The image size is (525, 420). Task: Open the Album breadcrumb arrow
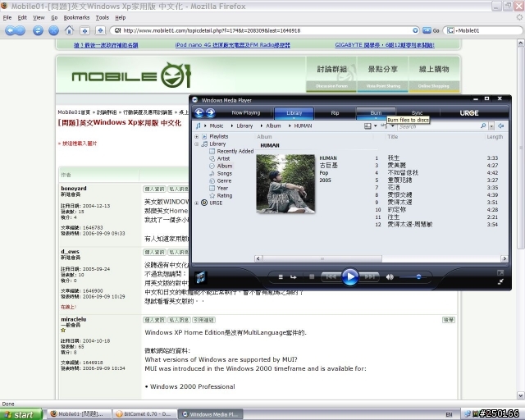click(x=261, y=126)
